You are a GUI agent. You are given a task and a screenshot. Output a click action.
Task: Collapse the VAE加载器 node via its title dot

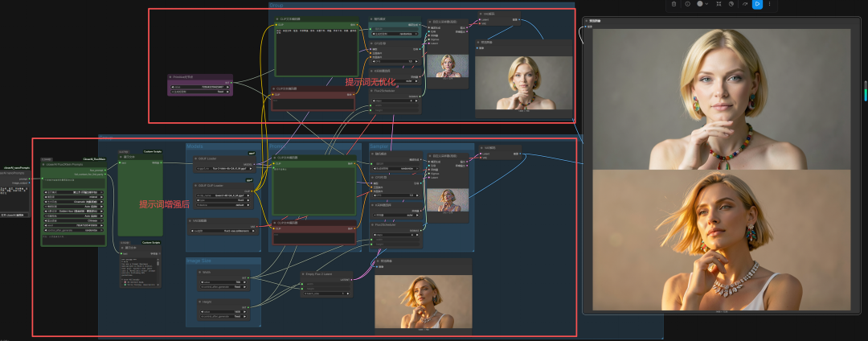[191, 220]
